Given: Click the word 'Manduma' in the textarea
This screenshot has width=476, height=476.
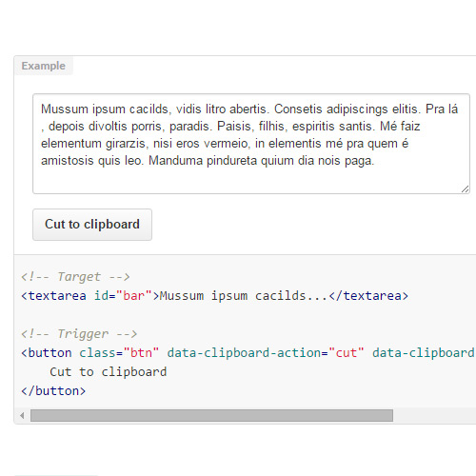Looking at the screenshot, I should tap(176, 161).
